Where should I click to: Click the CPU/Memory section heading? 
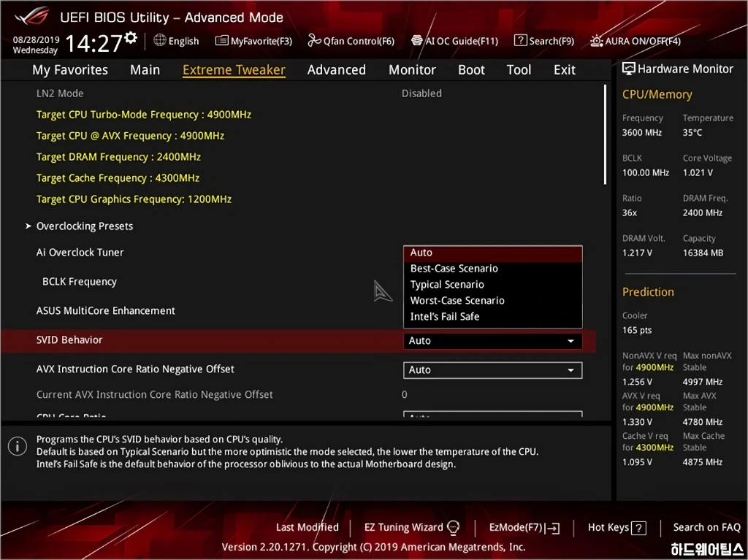657,94
